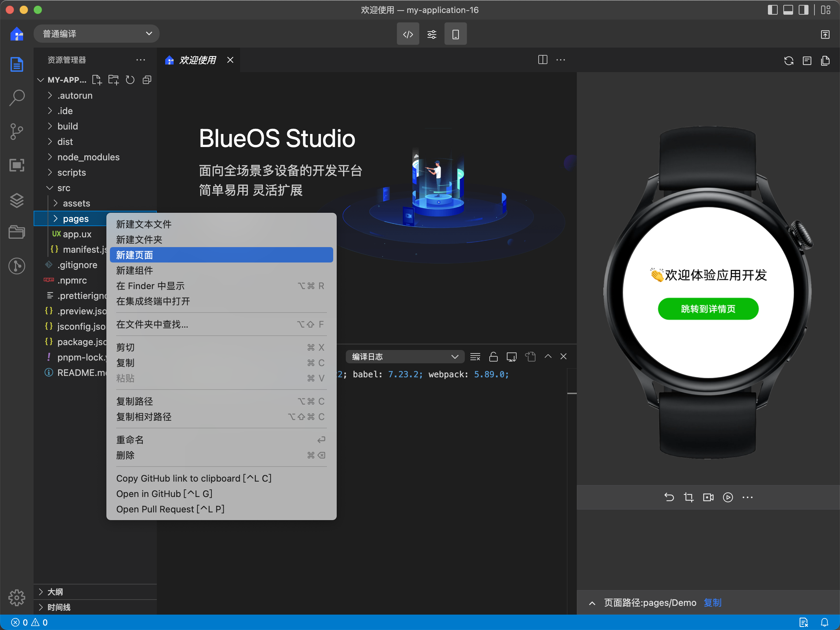
Task: Open simulator more options ellipsis
Action: [x=747, y=497]
